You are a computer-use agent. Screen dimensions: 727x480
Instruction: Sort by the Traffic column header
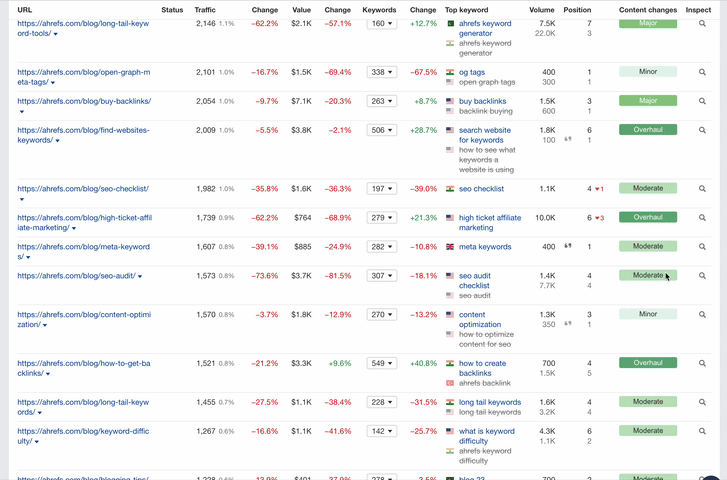[205, 10]
